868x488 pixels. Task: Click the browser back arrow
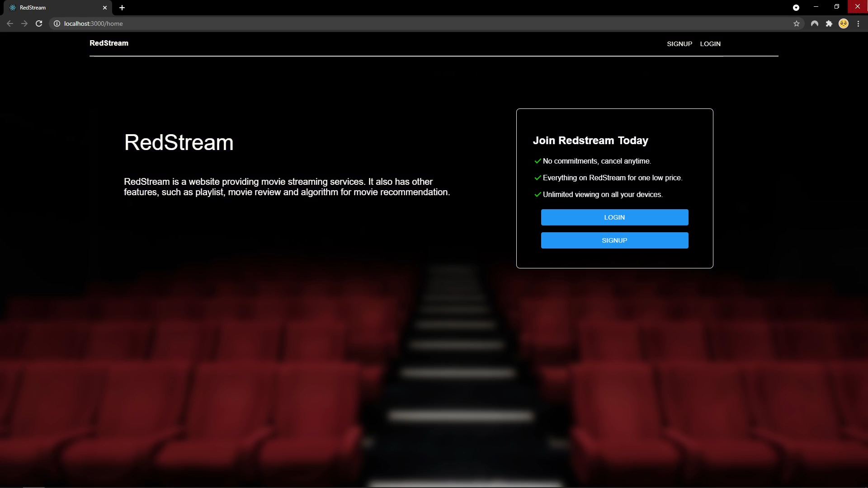[10, 23]
